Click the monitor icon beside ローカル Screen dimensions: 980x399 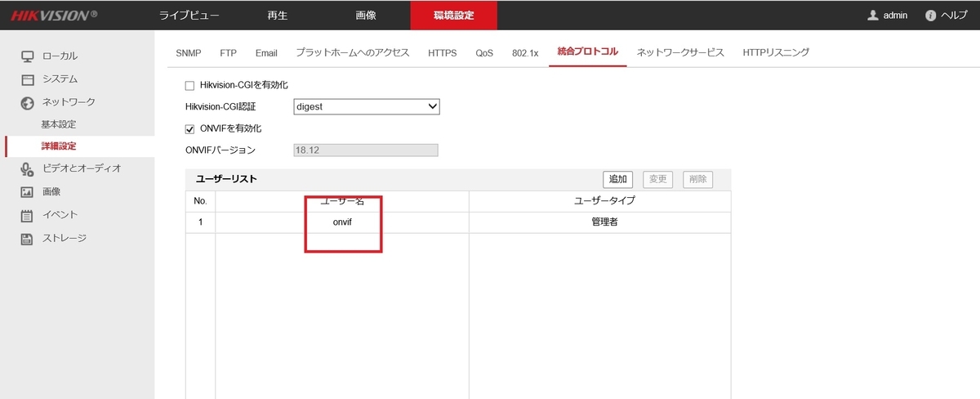click(x=27, y=56)
